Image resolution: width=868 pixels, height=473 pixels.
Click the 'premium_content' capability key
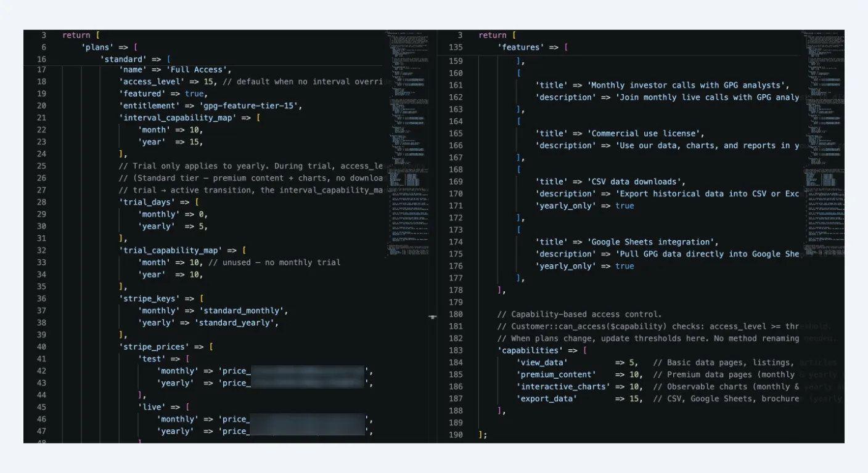[557, 374]
